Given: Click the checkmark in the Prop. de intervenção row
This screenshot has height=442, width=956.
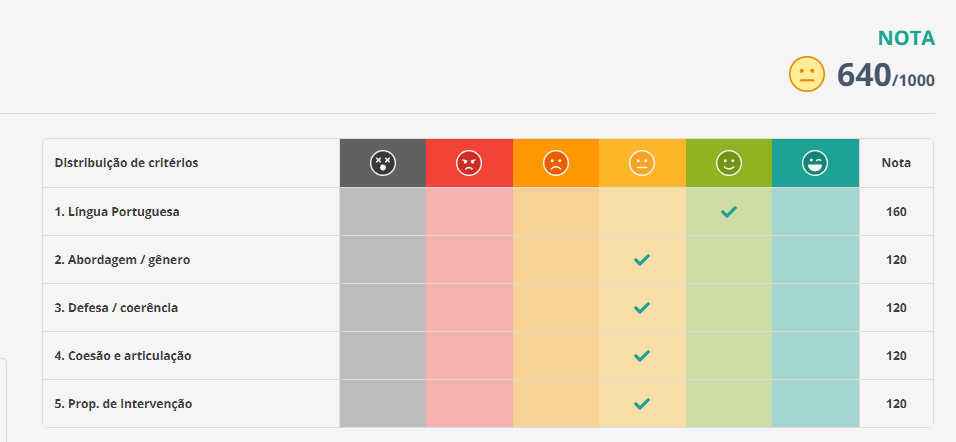Looking at the screenshot, I should pos(642,404).
